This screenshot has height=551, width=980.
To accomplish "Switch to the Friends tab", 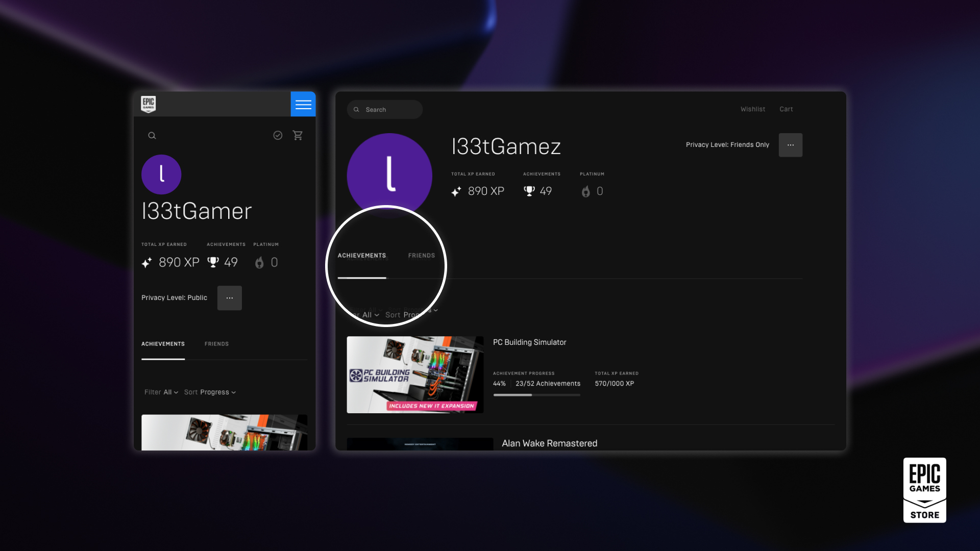I will click(x=421, y=256).
